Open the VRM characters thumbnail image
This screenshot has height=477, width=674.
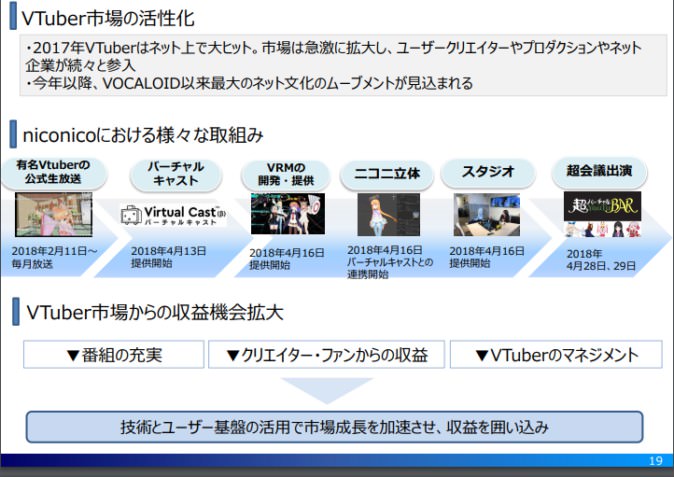tap(288, 214)
